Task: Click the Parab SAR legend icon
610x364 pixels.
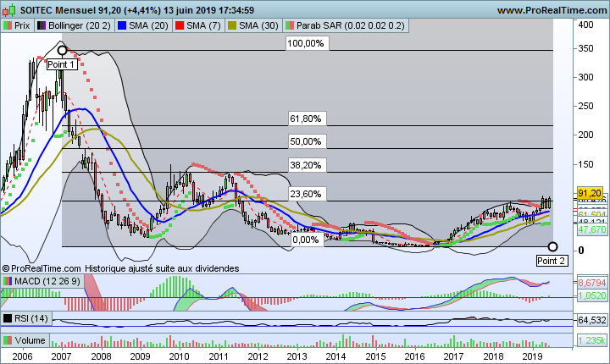Action: pyautogui.click(x=291, y=26)
